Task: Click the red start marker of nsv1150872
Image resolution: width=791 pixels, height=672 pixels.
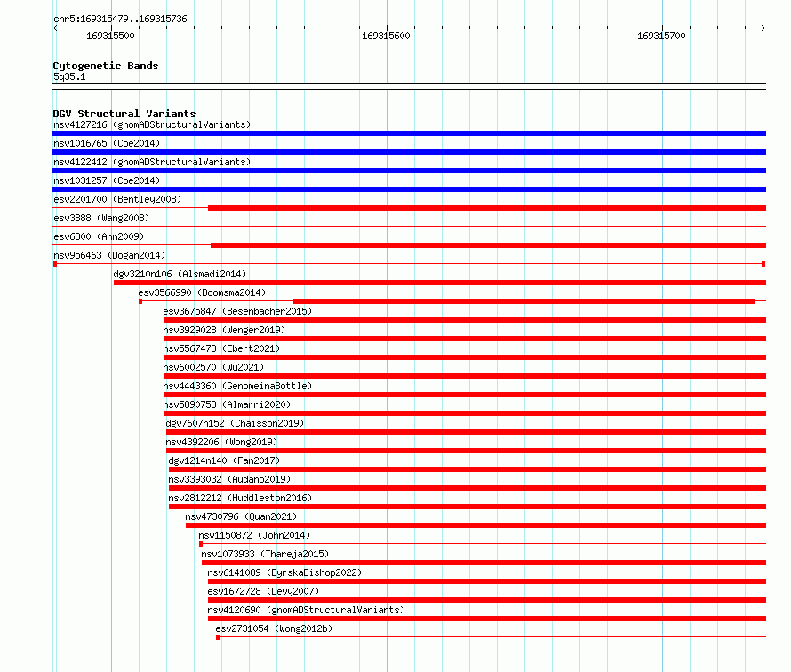Action: point(201,544)
